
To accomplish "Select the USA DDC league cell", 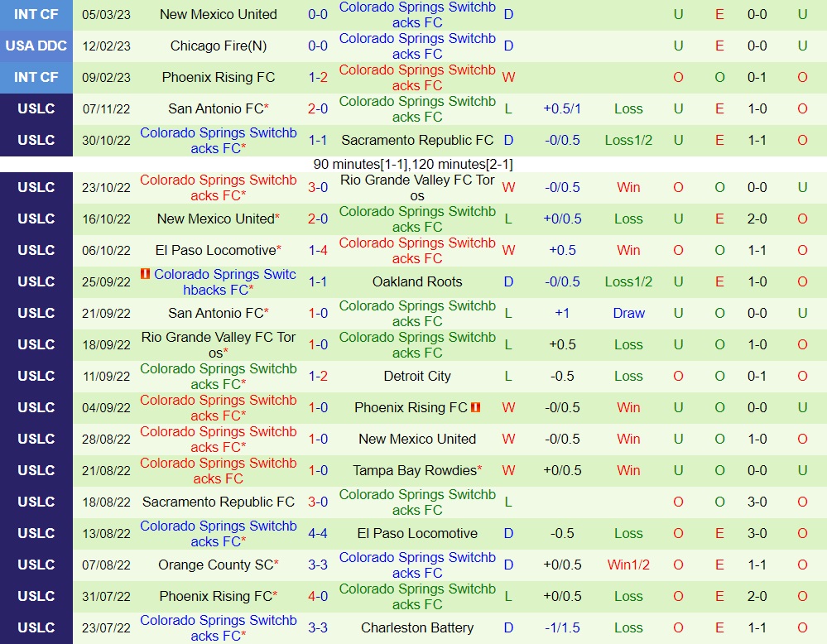I will tap(36, 46).
